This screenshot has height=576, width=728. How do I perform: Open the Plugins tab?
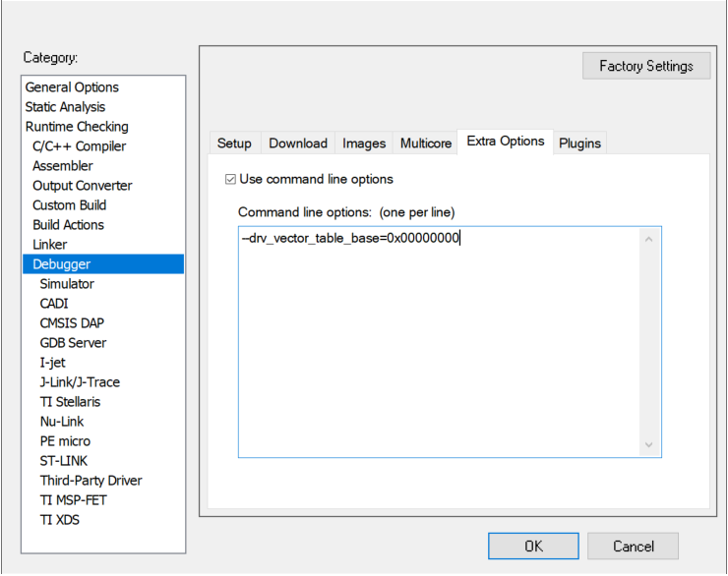tap(579, 144)
